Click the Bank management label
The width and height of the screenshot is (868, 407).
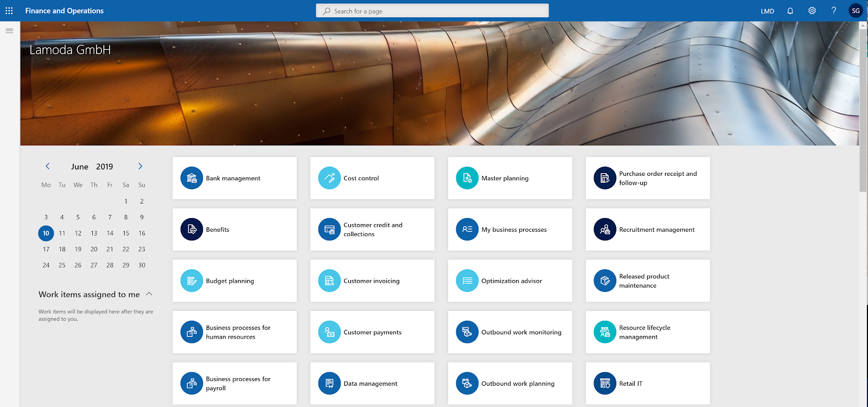point(233,178)
